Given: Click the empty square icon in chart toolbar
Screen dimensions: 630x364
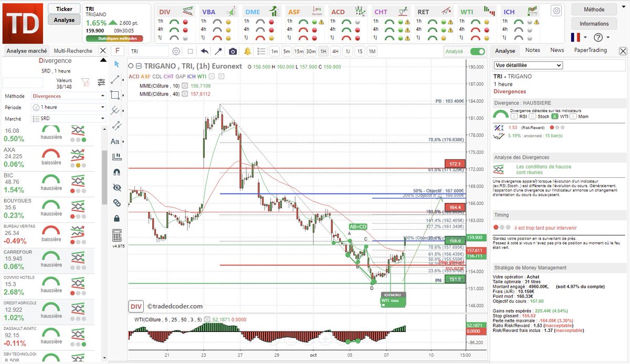Looking at the screenshot, I should coord(190,51).
